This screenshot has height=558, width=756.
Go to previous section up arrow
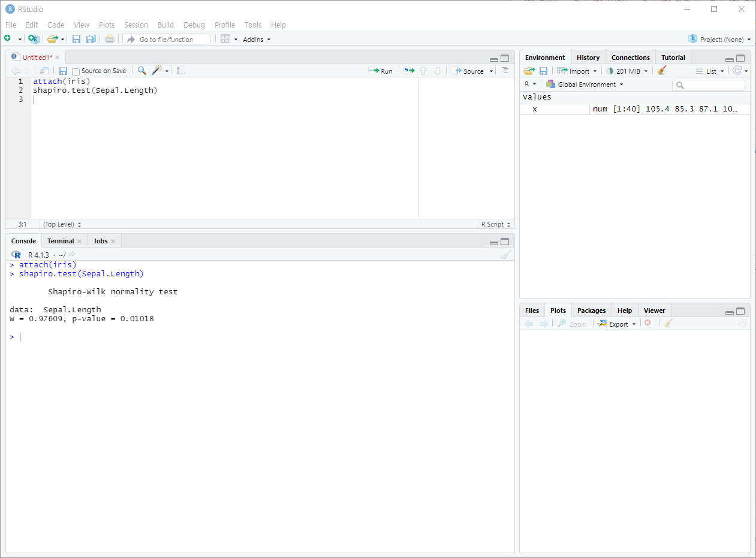(423, 71)
